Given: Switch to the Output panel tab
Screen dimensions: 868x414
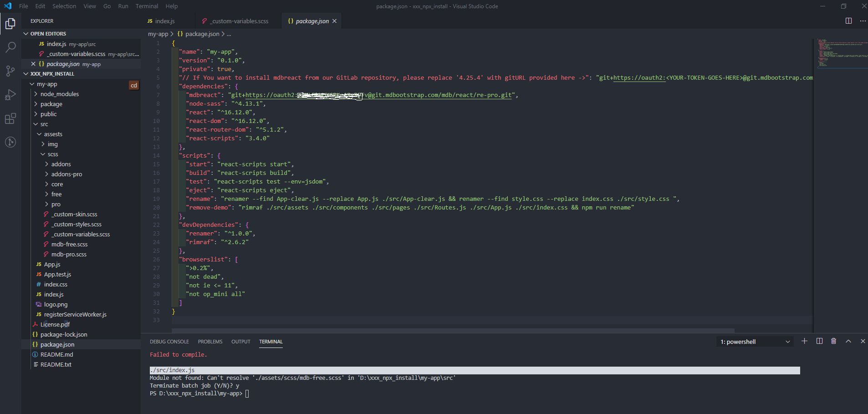Looking at the screenshot, I should click(241, 342).
